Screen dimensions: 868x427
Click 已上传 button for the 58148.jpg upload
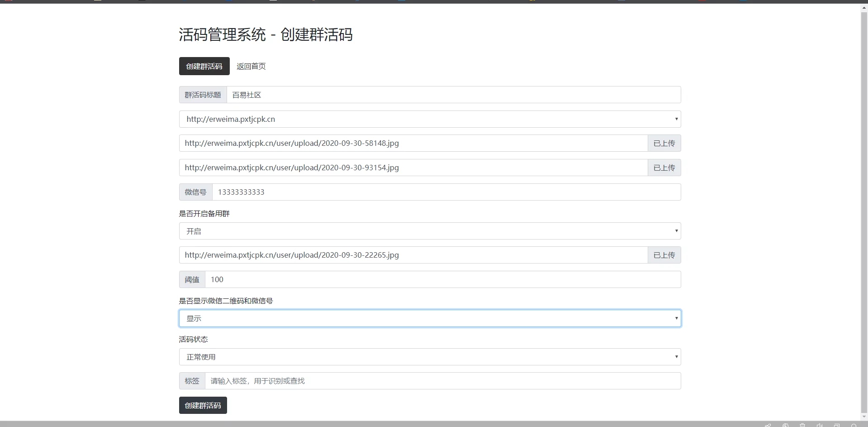[x=664, y=143]
